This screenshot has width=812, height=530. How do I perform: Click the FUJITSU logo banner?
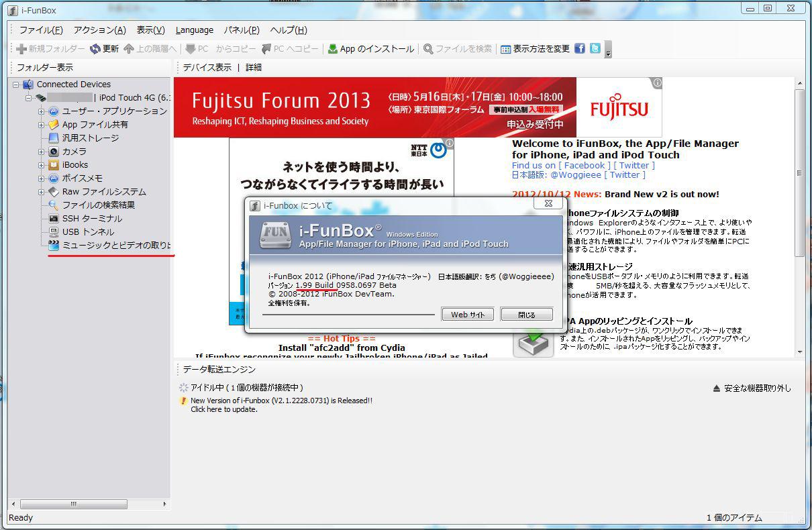pos(619,108)
